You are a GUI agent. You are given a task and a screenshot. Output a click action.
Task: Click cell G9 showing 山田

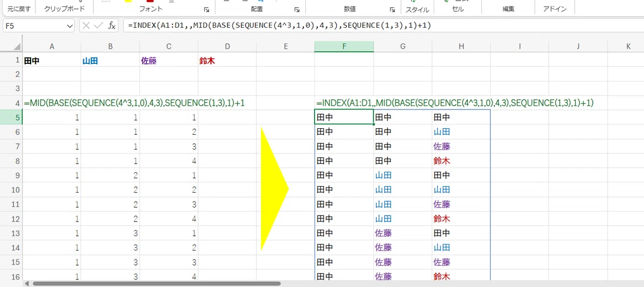pos(402,175)
